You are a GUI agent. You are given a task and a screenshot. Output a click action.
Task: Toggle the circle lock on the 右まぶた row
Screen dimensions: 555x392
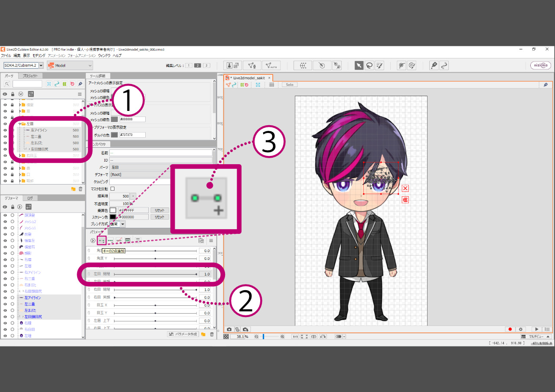click(x=13, y=285)
